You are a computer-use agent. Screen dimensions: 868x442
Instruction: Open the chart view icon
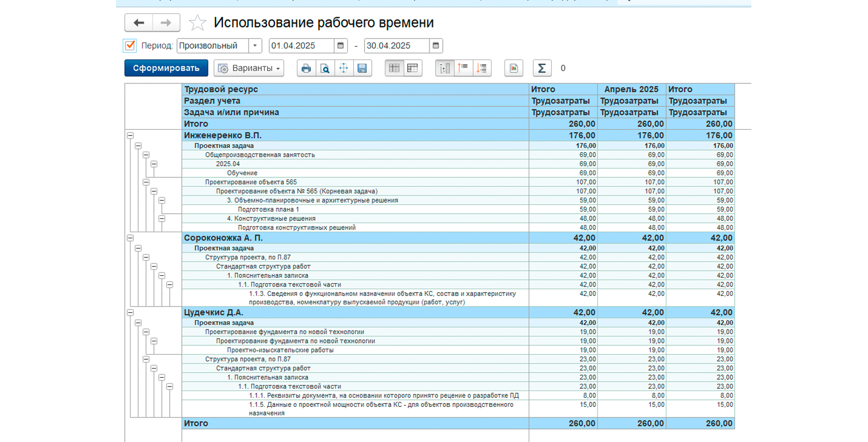tap(514, 68)
